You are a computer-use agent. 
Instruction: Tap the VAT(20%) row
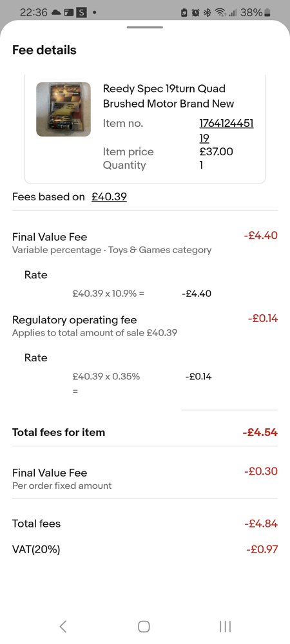pyautogui.click(x=145, y=549)
